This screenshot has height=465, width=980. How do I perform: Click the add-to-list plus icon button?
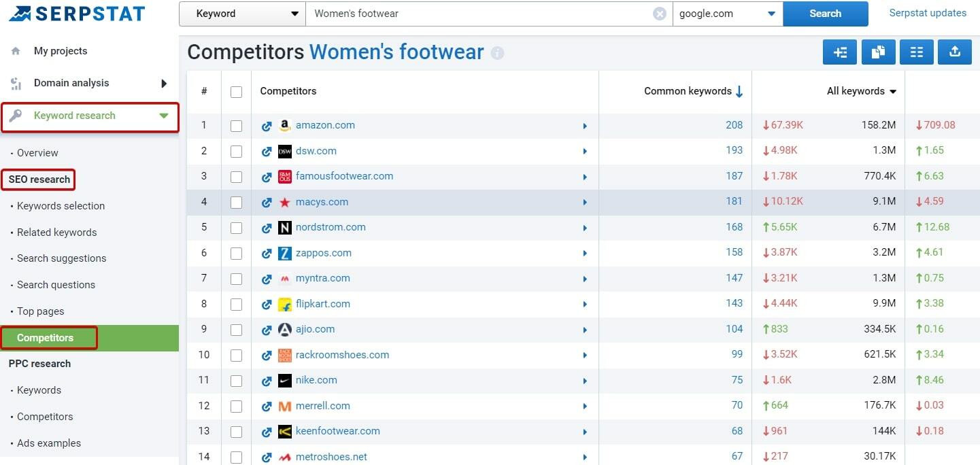pyautogui.click(x=840, y=52)
